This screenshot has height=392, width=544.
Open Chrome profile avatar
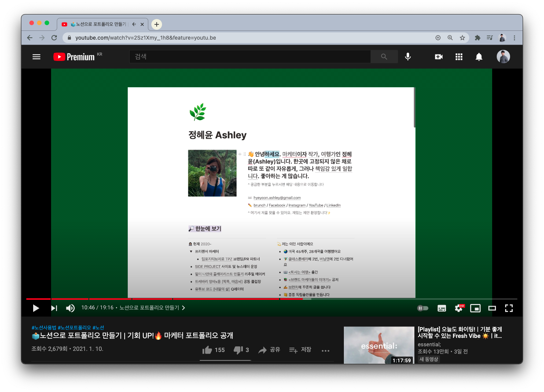(x=502, y=38)
